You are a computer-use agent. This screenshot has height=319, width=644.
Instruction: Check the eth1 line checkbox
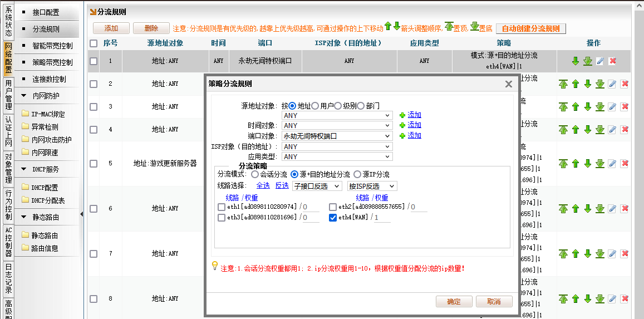coord(222,208)
